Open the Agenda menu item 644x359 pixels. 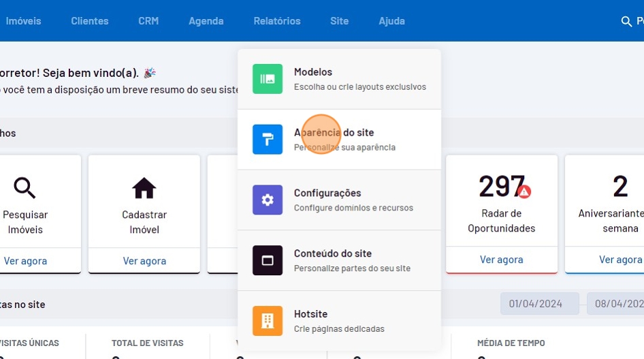(206, 21)
